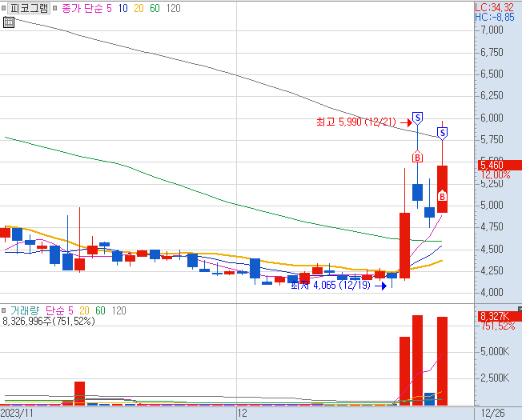Click the 12/26 date label
The height and width of the screenshot is (420, 522).
(493, 413)
